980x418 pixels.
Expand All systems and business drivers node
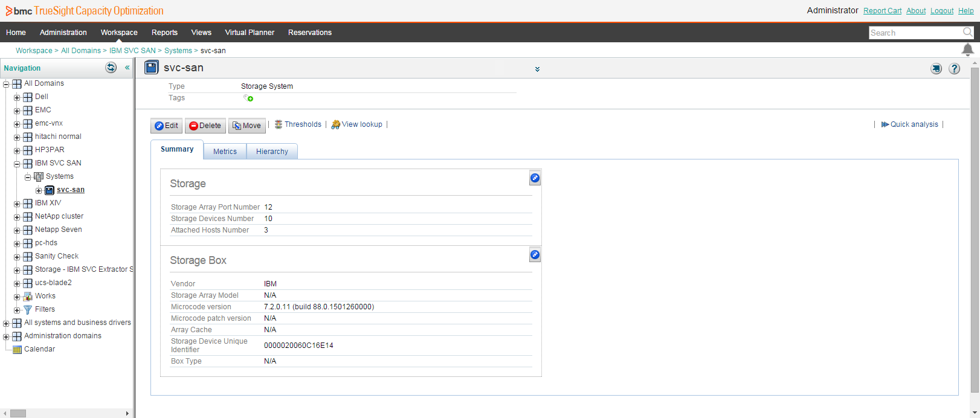click(6, 323)
